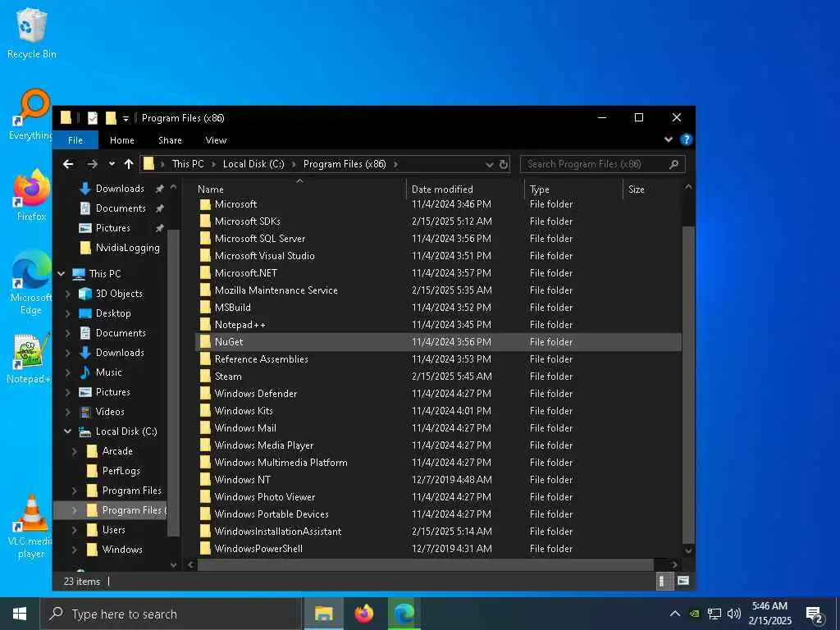Collapse This PC tree node
Image resolution: width=840 pixels, height=630 pixels.
[61, 274]
